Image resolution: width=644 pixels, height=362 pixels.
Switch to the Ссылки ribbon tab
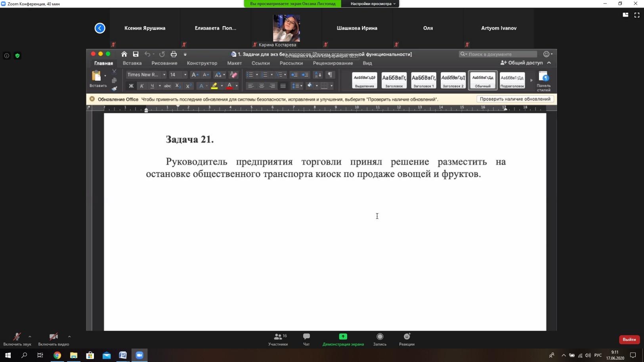260,63
